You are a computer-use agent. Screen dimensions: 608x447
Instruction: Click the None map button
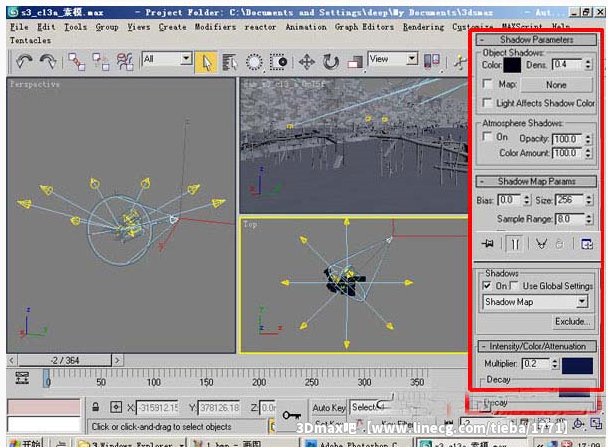tap(556, 85)
